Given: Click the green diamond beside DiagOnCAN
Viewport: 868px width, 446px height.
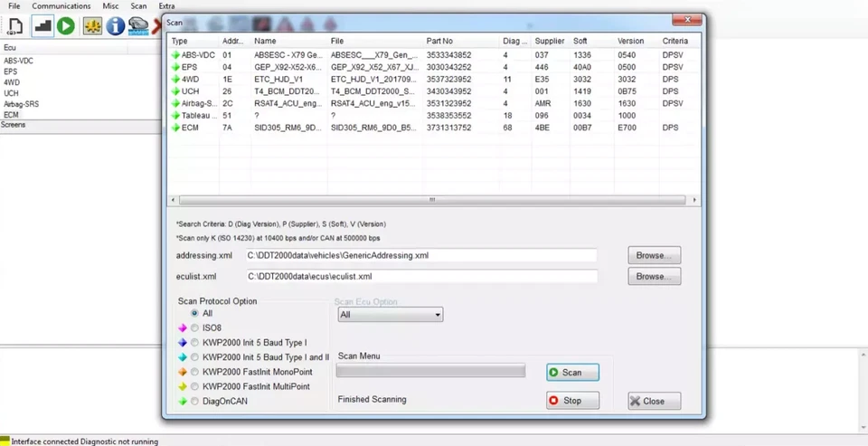Looking at the screenshot, I should pyautogui.click(x=183, y=401).
